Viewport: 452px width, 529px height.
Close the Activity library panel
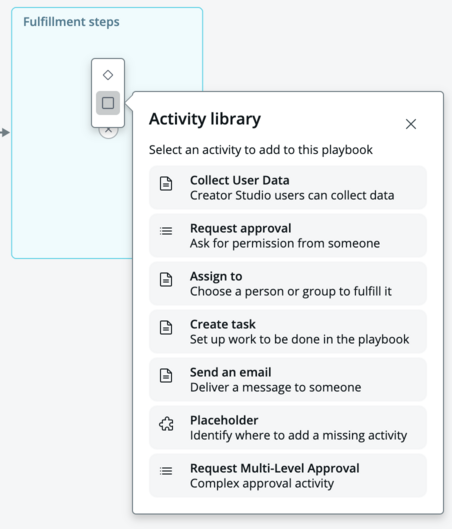point(411,124)
